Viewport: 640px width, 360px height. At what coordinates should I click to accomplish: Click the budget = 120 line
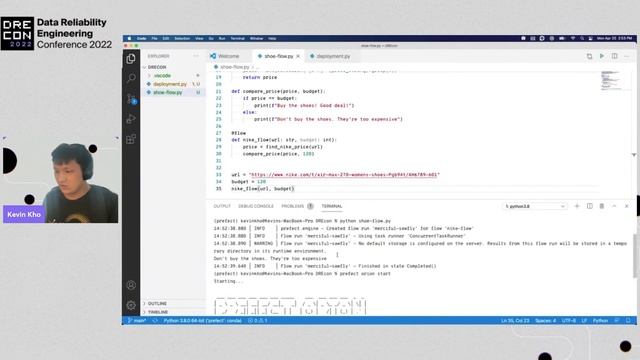coord(249,182)
